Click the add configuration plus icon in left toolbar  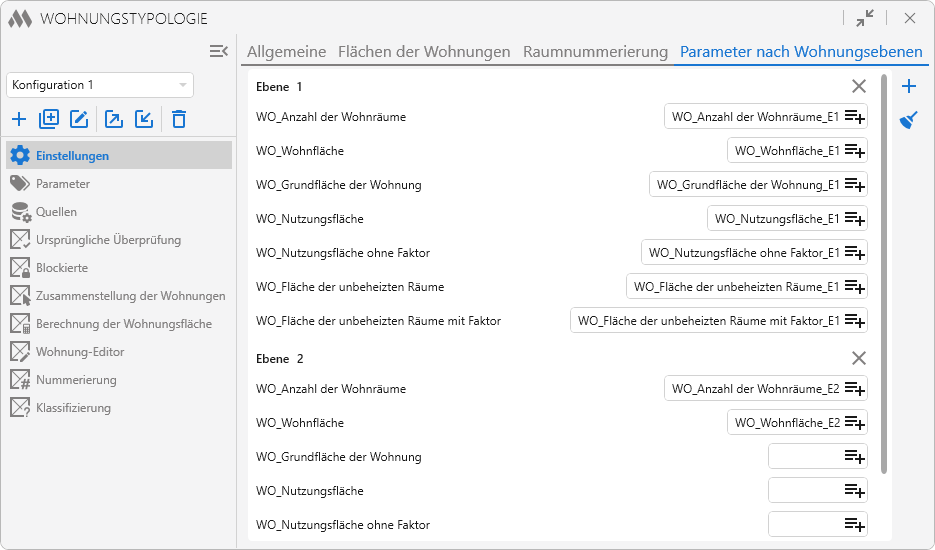point(19,120)
